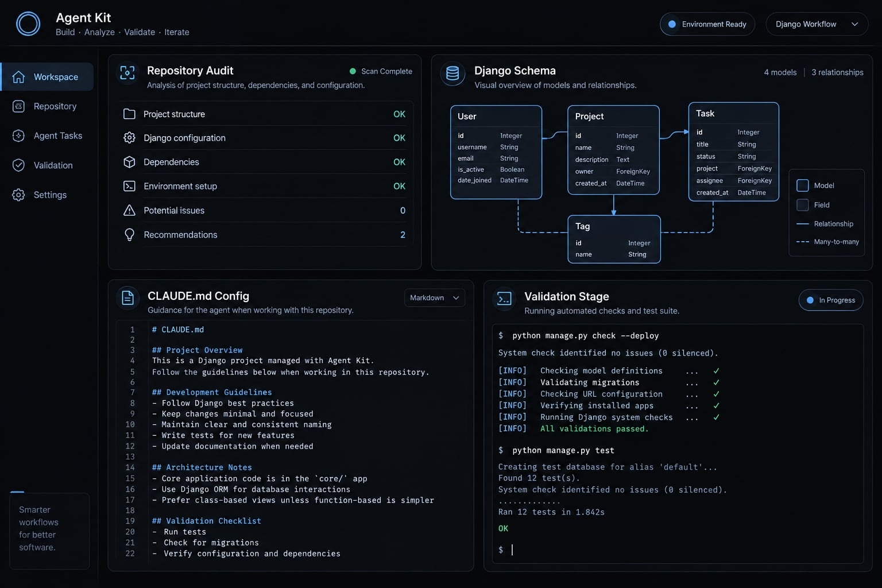The image size is (882, 588).
Task: Click the Agent Tasks sidebar icon
Action: tap(18, 136)
